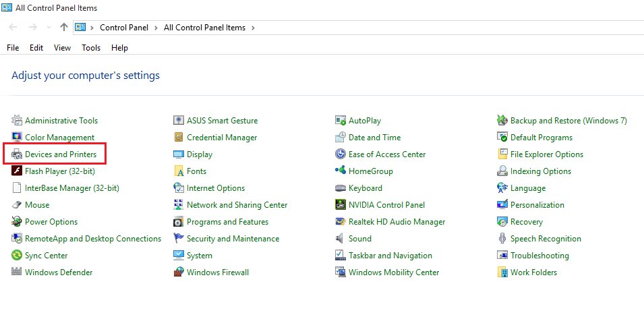Click the Windows Defender icon
This screenshot has width=644, height=317.
(18, 272)
